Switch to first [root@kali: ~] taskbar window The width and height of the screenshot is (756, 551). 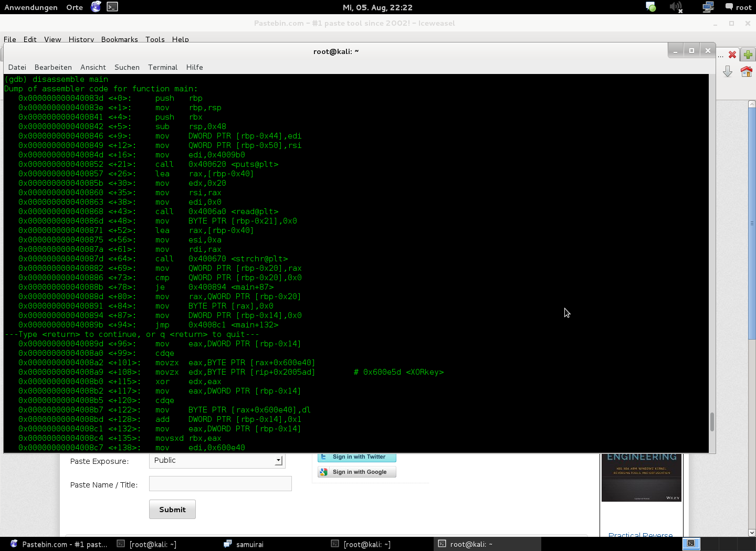pos(147,544)
